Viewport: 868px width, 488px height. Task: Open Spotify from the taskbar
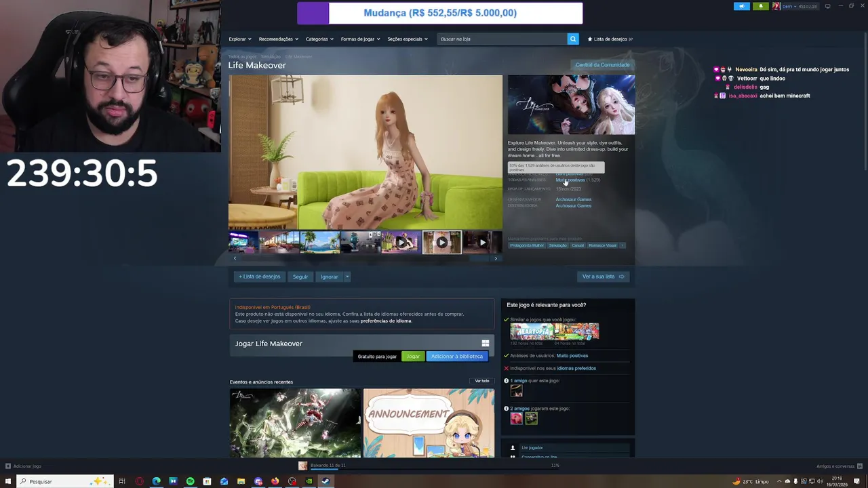[190, 481]
